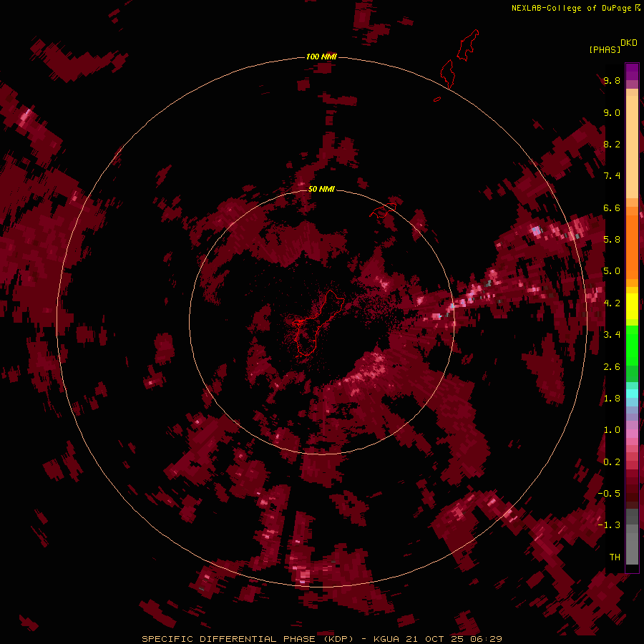Image resolution: width=644 pixels, height=644 pixels.
Task: Click the Rota island outline near 50 NMI ring
Action: pyautogui.click(x=383, y=210)
